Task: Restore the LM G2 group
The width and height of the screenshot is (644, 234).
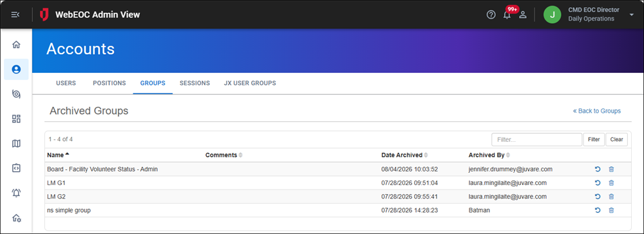Action: pyautogui.click(x=598, y=197)
